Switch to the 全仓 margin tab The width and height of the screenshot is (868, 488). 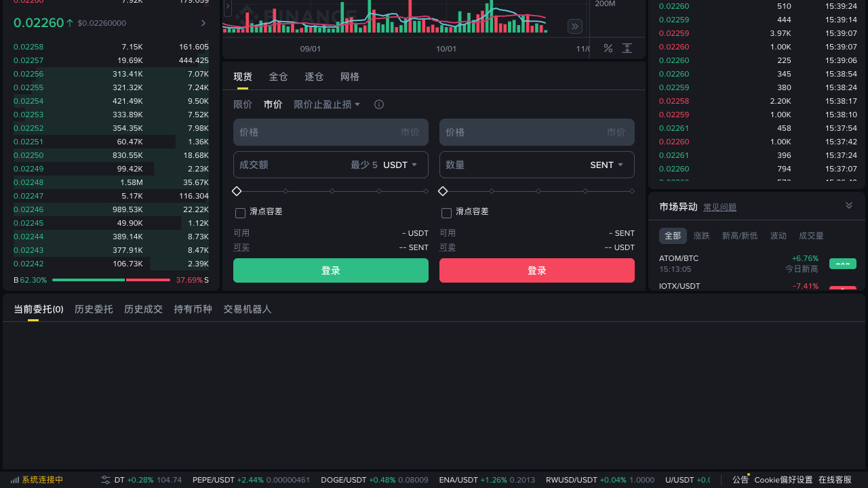278,77
